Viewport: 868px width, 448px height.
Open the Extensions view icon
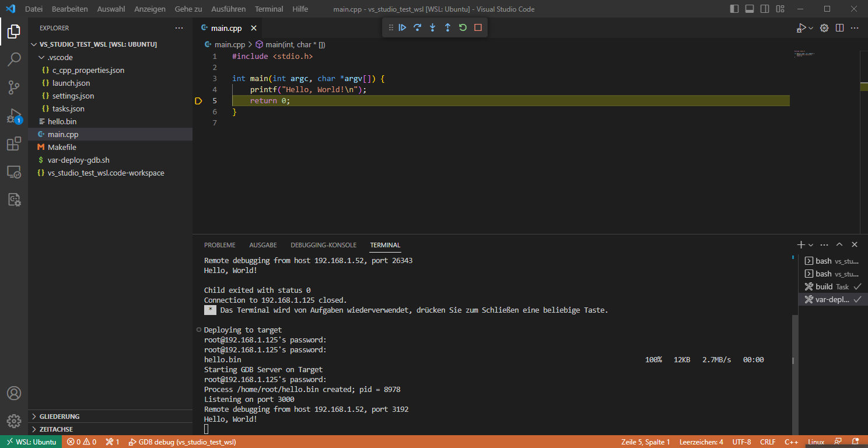14,143
